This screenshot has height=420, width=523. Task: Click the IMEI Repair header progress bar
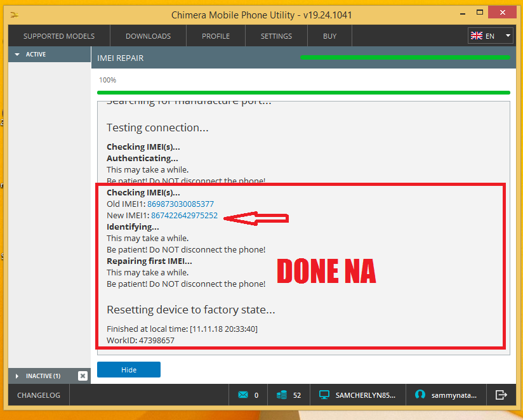coord(405,57)
